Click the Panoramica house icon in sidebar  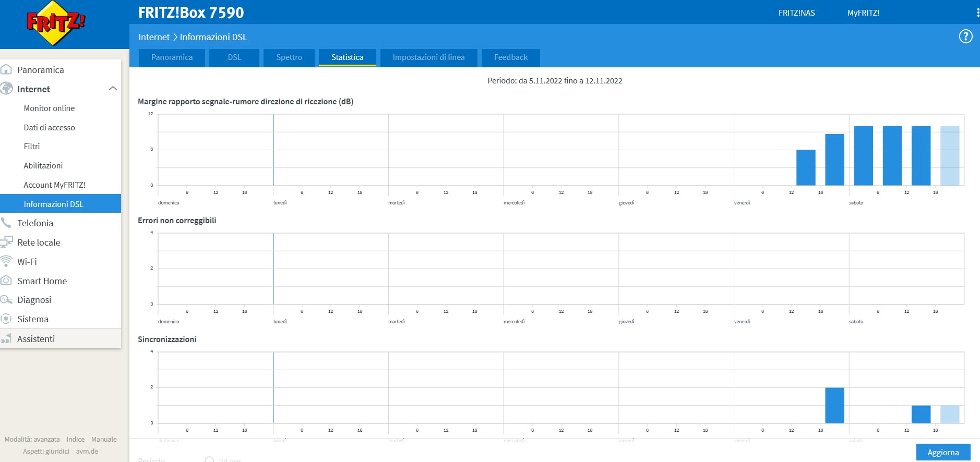[x=6, y=69]
